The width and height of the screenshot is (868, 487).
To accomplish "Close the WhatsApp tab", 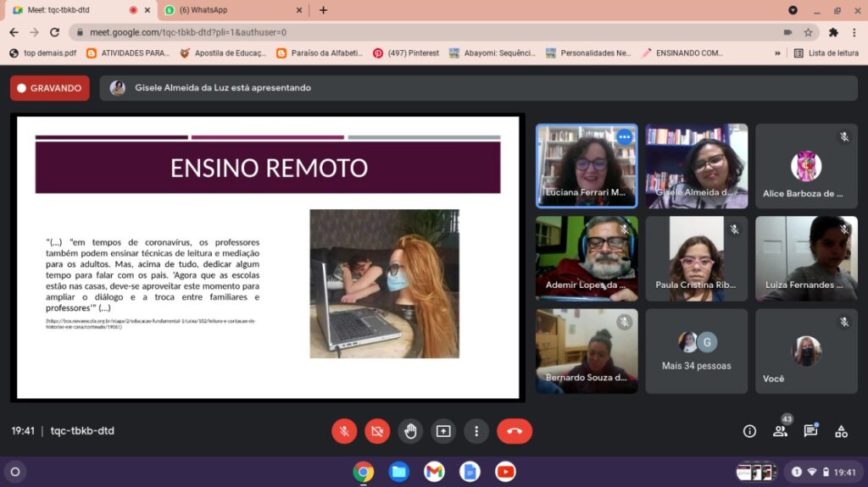I will point(299,10).
